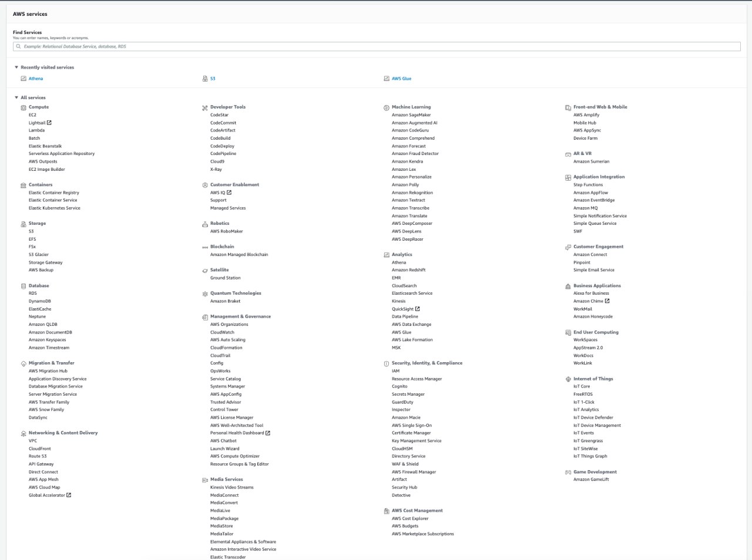Click the Migration & Transfer category icon
This screenshot has height=560, width=752.
coord(23,363)
